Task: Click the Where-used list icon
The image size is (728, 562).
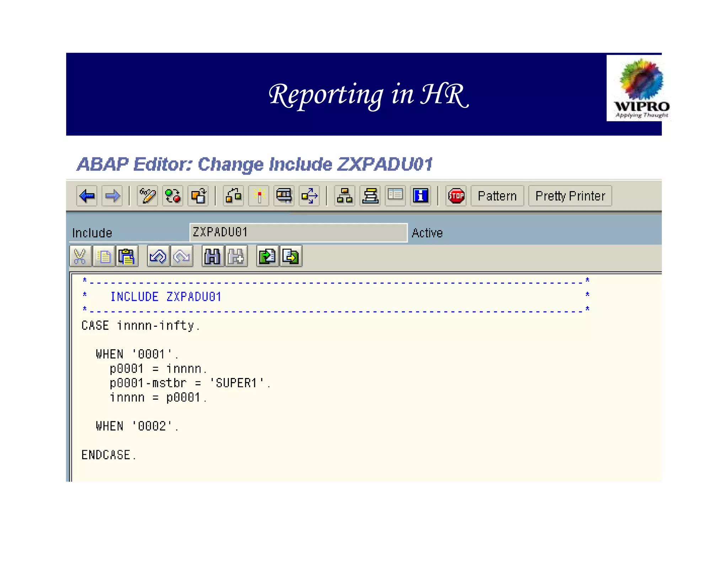Action: point(310,196)
